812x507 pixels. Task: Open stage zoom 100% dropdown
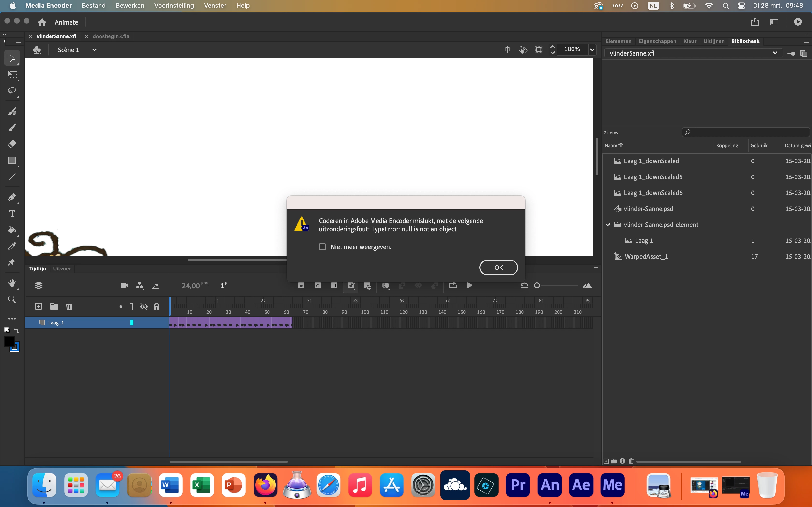pos(592,50)
